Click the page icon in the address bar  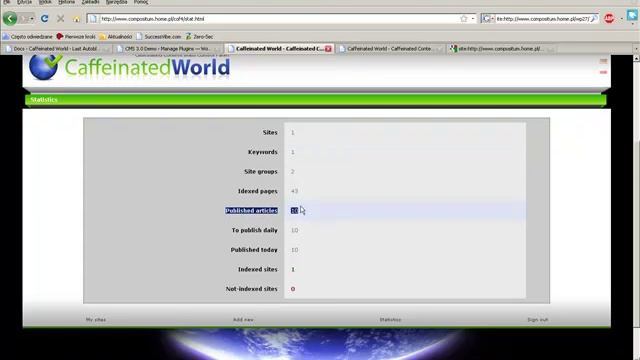coord(93,18)
